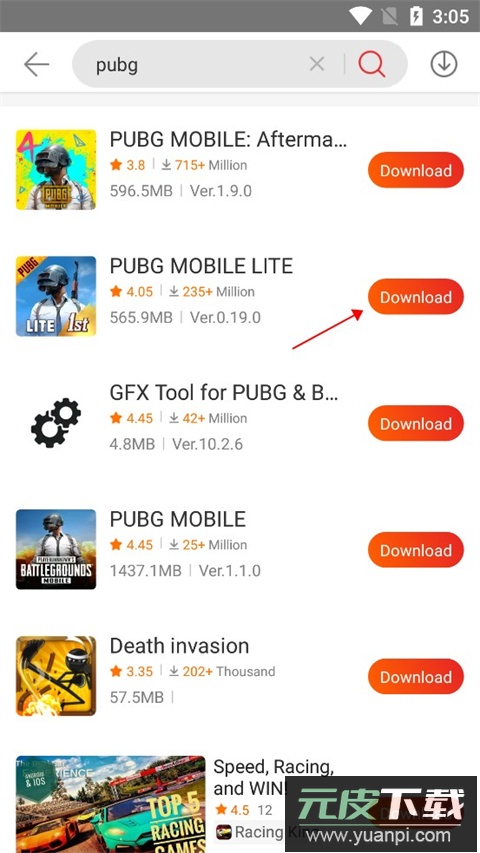Open GFX Tool gears icon
This screenshot has width=480, height=853.
click(56, 423)
